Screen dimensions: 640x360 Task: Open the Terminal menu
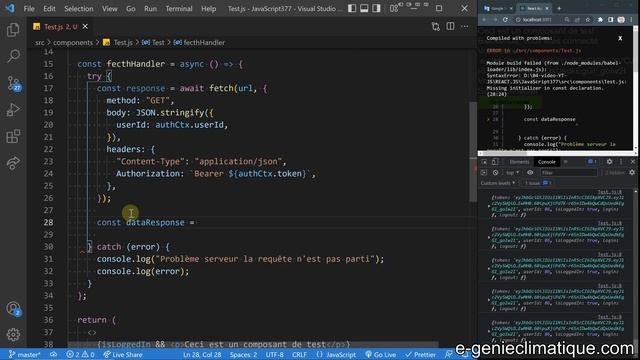coord(179,9)
